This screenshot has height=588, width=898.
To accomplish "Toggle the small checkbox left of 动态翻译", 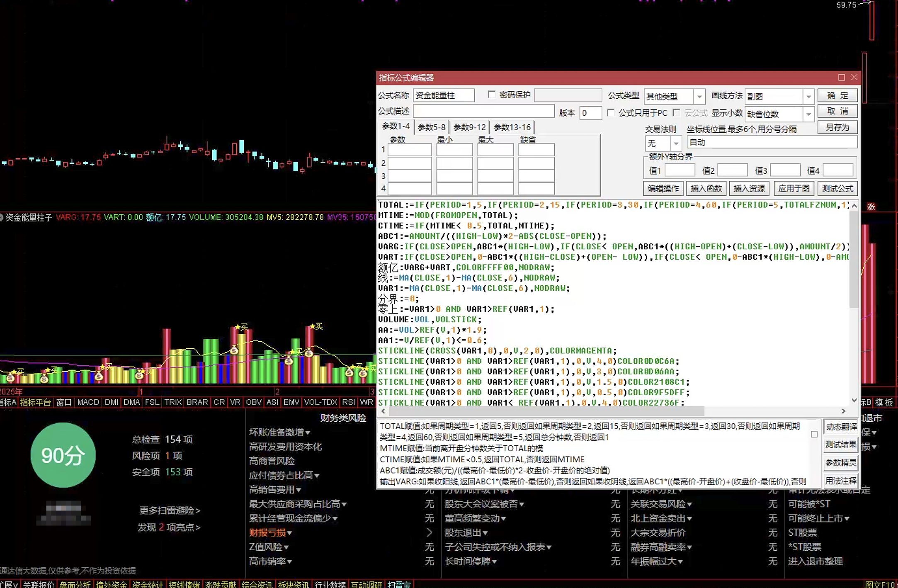I will [814, 434].
